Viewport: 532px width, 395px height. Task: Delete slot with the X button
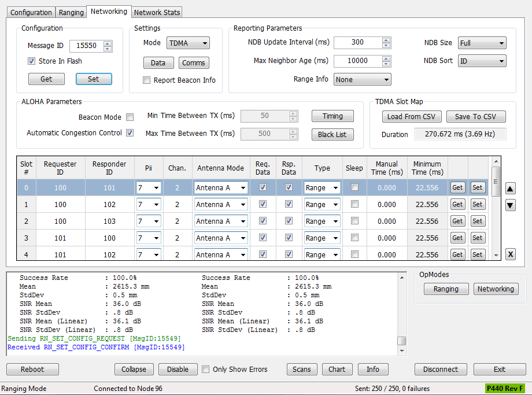tap(511, 254)
